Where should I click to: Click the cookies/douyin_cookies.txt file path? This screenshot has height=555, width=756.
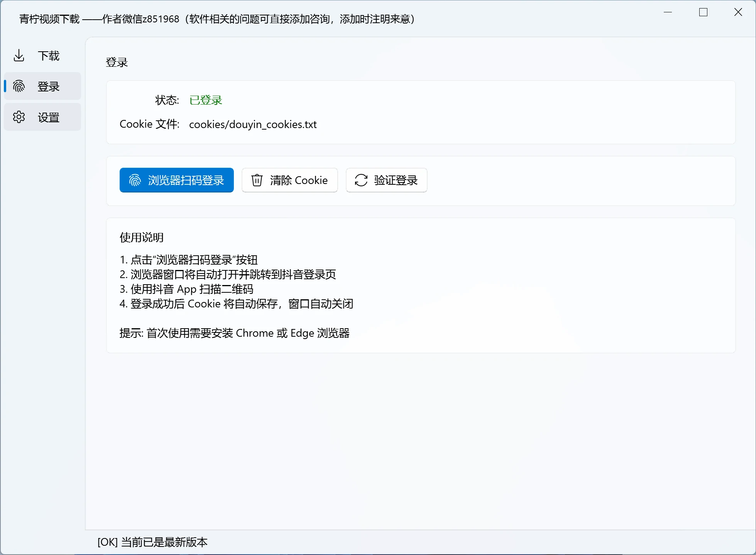pos(253,124)
